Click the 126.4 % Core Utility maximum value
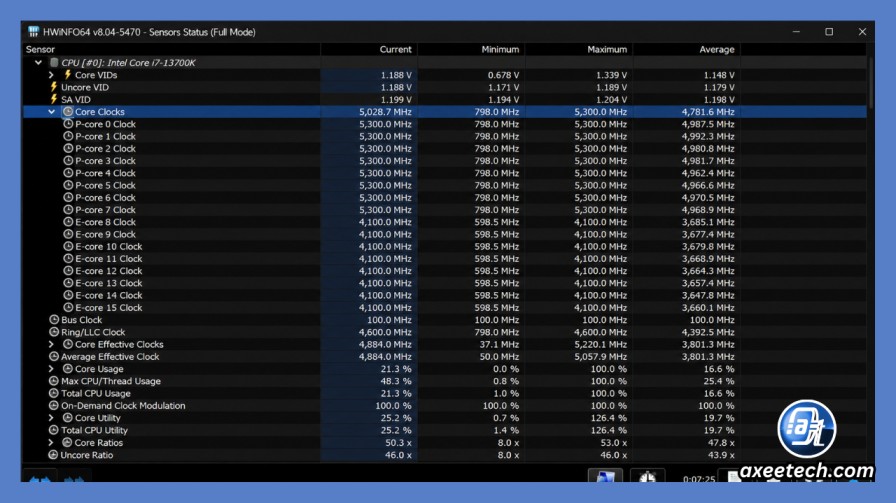Viewport: 896px width, 503px height. 609,418
